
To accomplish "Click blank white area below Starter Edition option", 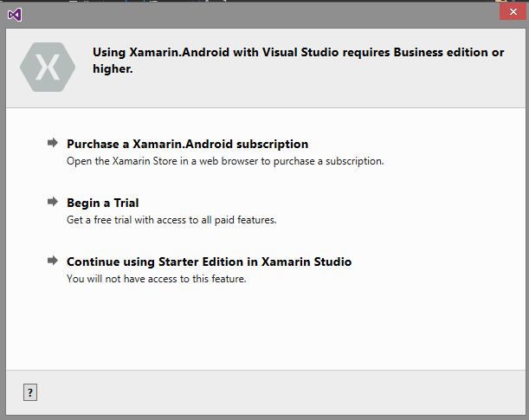I will 260,329.
